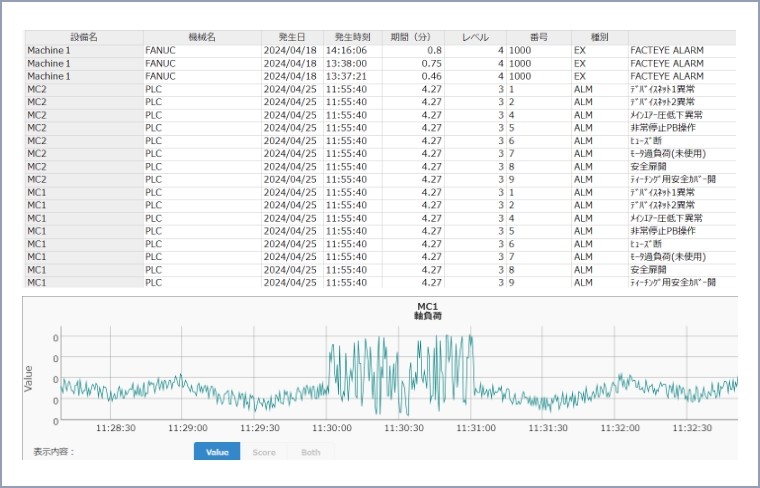Switch the chart display to Score

pyautogui.click(x=263, y=452)
